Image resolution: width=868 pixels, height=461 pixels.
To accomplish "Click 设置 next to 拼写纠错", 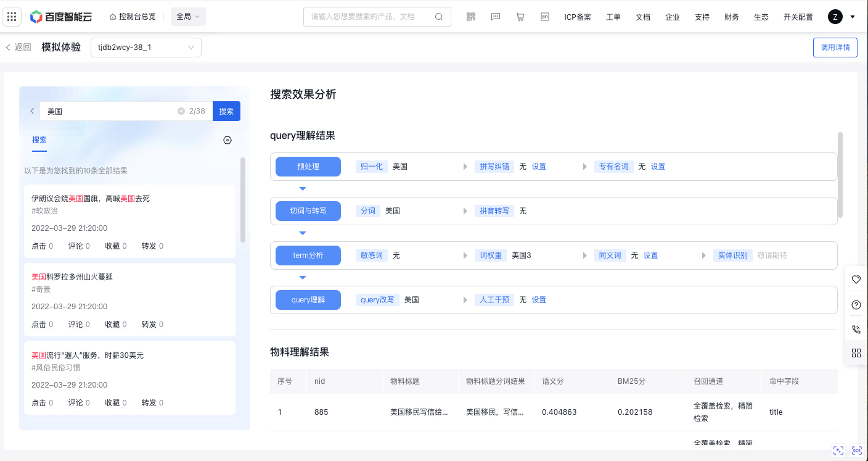I will (539, 167).
